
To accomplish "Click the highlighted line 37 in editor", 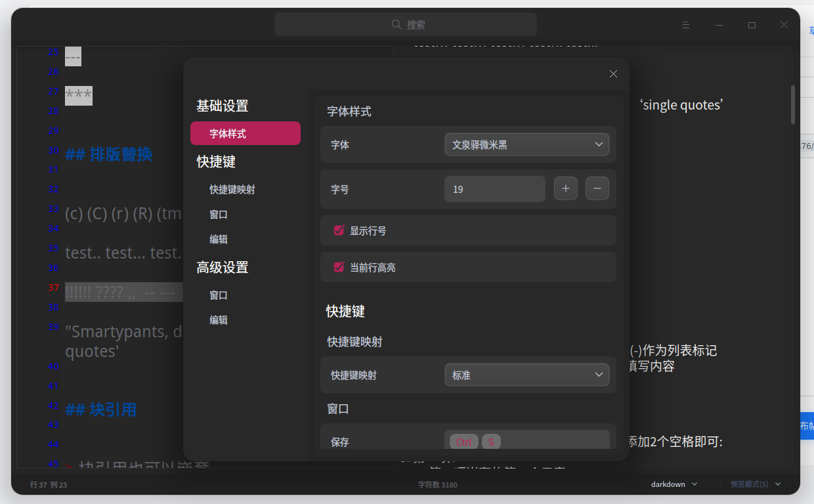I will (124, 292).
